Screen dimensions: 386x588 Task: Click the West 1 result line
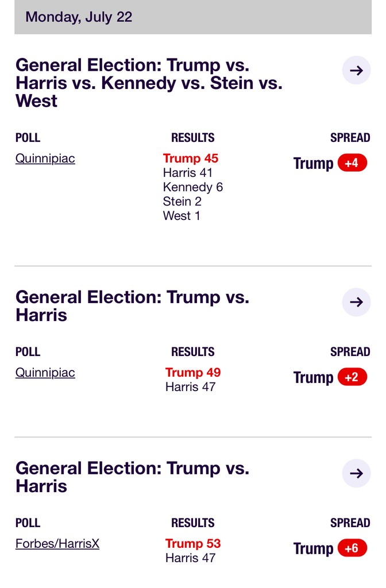pos(182,216)
